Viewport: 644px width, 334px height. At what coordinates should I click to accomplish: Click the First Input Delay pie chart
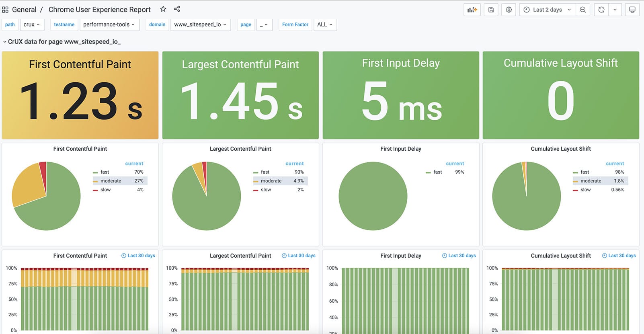(373, 196)
